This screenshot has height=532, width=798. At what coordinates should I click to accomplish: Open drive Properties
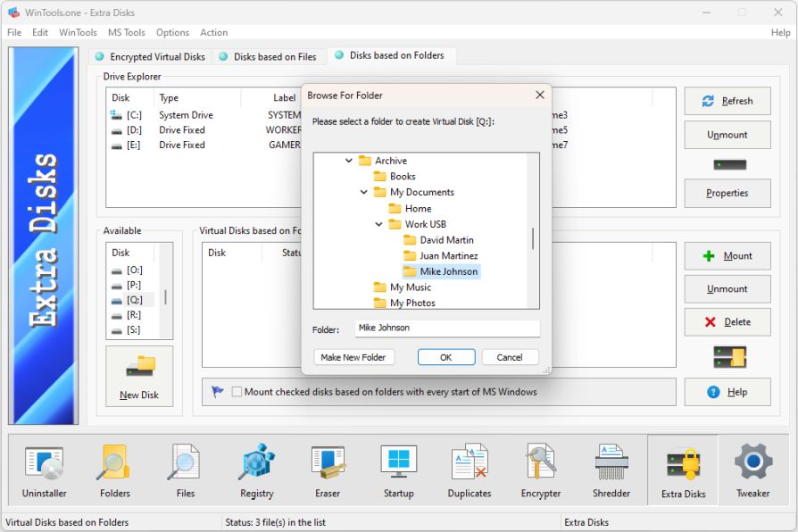coord(727,193)
